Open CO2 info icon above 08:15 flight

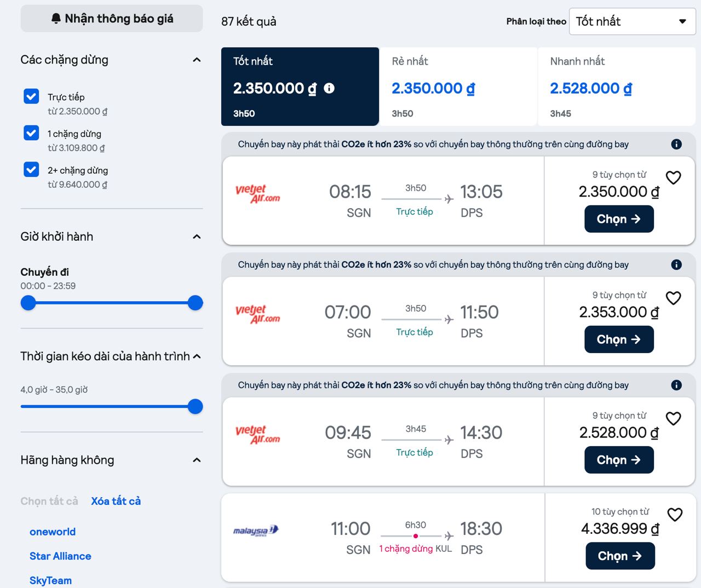pyautogui.click(x=676, y=144)
